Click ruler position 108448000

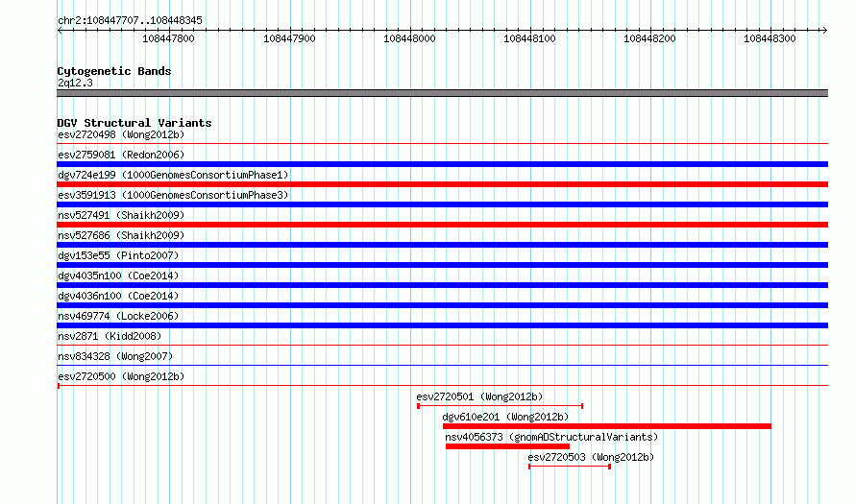[x=409, y=38]
